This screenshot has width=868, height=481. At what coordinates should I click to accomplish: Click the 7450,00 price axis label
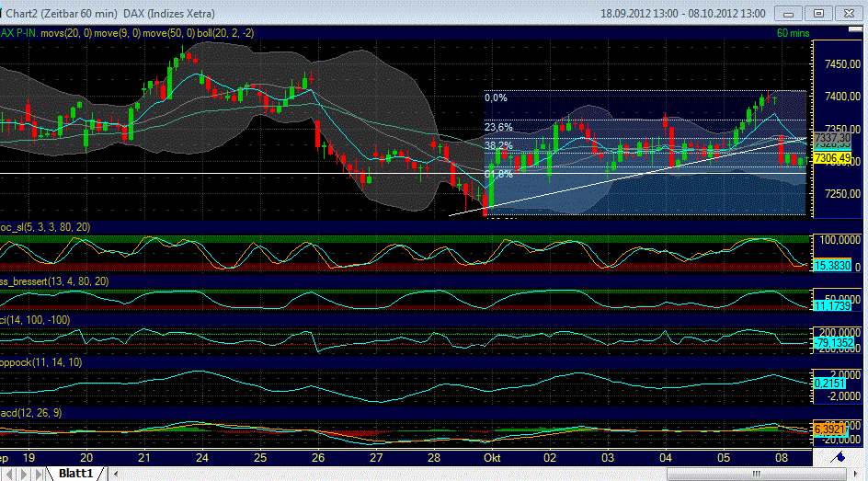click(x=842, y=64)
